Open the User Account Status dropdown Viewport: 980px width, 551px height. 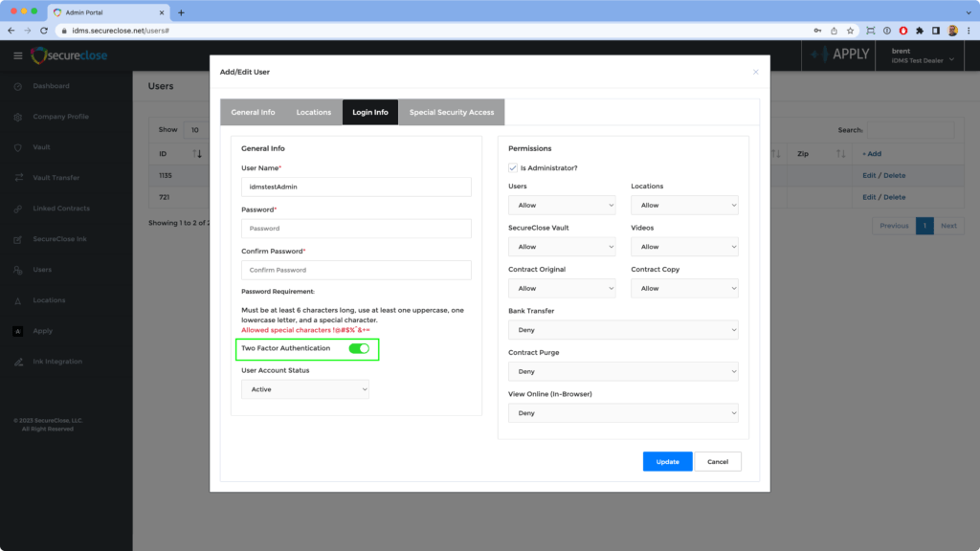[x=304, y=389]
